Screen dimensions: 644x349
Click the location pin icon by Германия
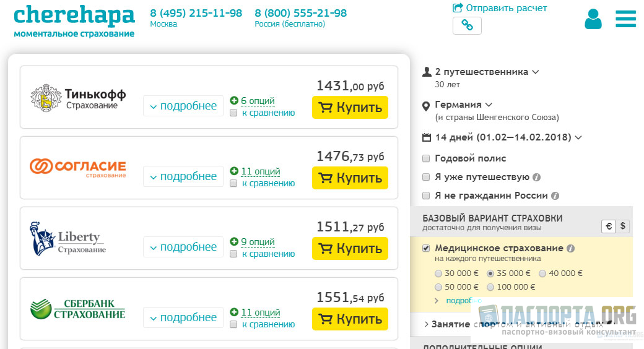(426, 106)
